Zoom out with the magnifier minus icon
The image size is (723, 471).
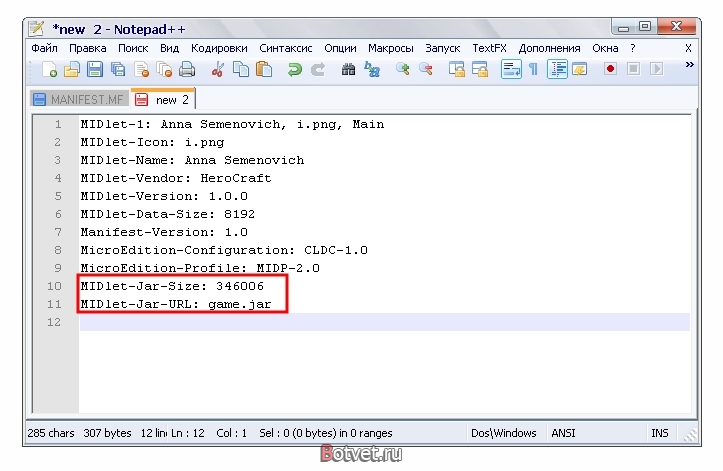click(426, 70)
